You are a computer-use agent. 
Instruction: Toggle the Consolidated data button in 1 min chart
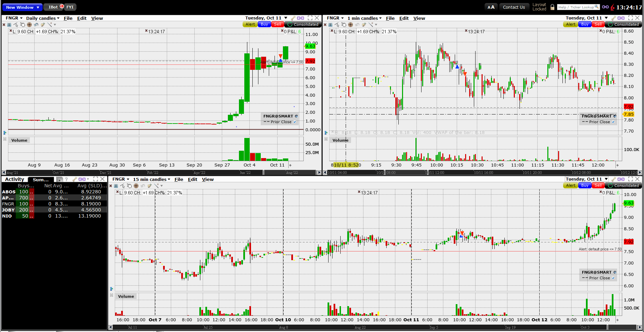point(624,25)
